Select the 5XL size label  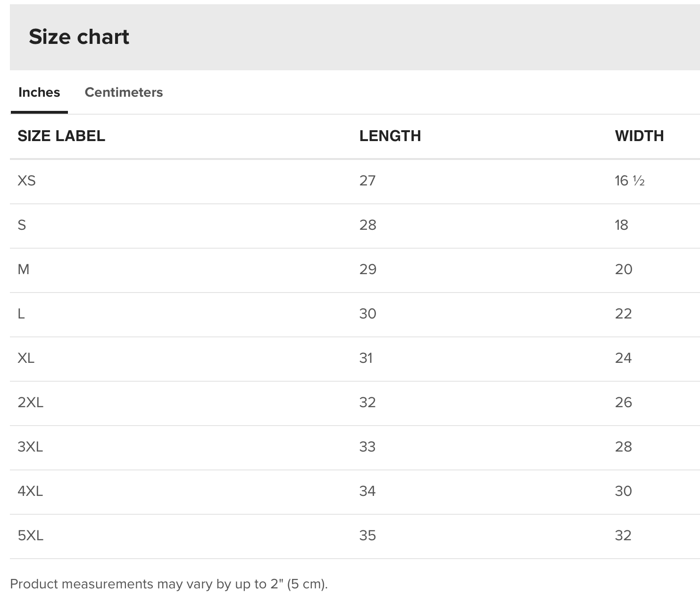pos(30,535)
